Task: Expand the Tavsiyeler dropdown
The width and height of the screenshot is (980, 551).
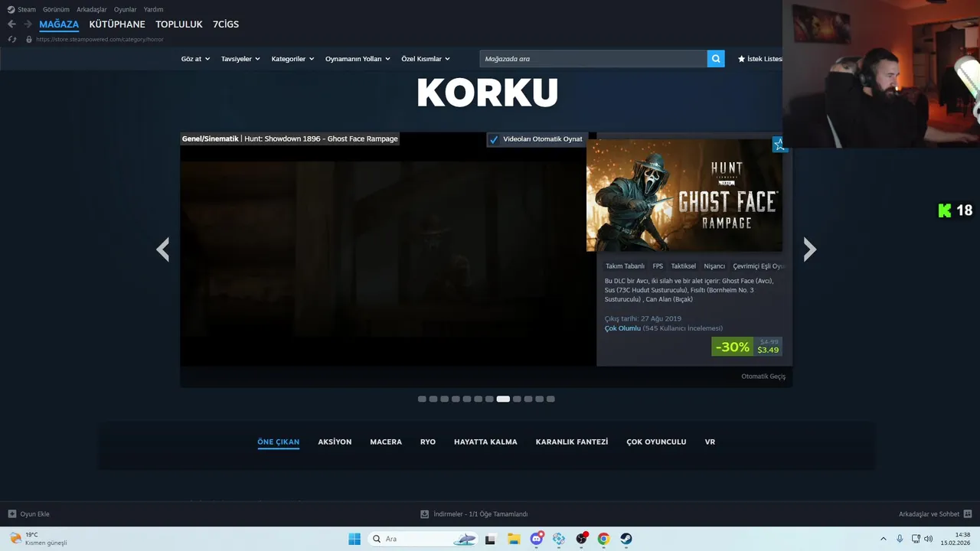Action: pyautogui.click(x=240, y=59)
